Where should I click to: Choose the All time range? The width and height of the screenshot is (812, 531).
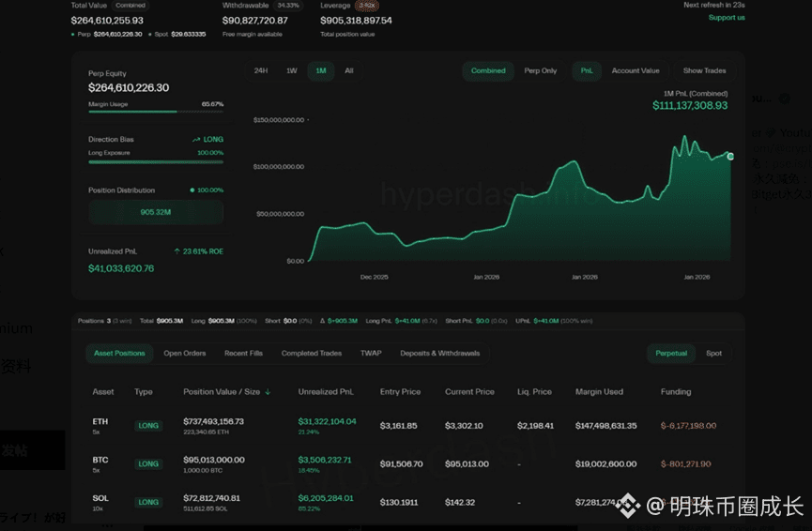pos(348,71)
